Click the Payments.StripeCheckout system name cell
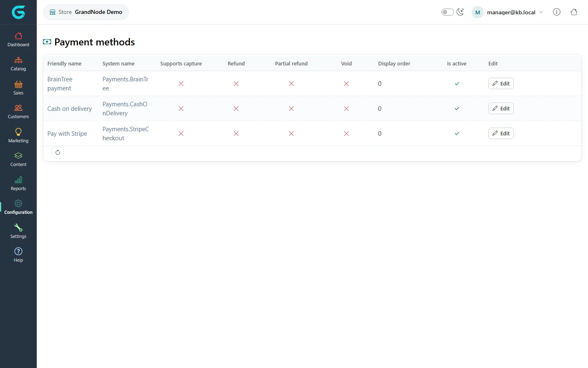Screen dimensions: 588x368 [126, 134]
